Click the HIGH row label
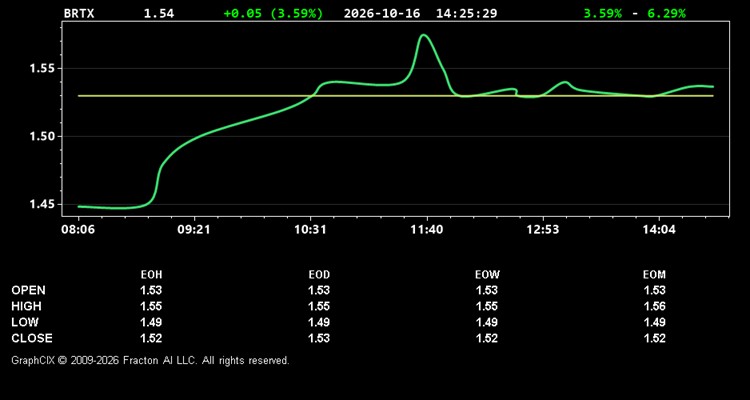 [x=27, y=306]
